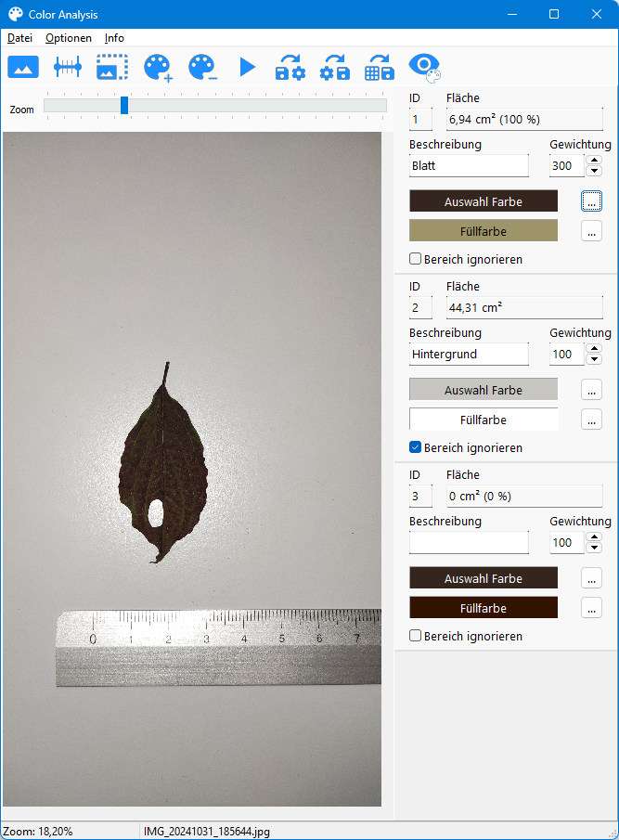Open the Datei menu

click(x=19, y=38)
